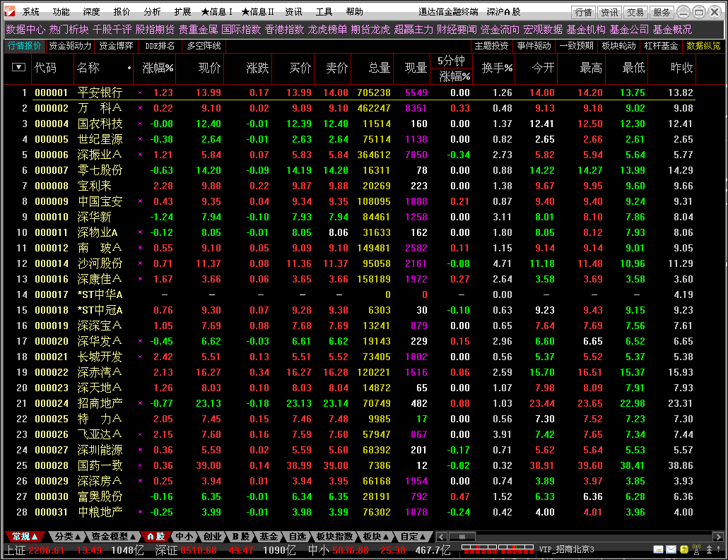Open the 数据纵览 tab
The width and height of the screenshot is (728, 560).
703,46
